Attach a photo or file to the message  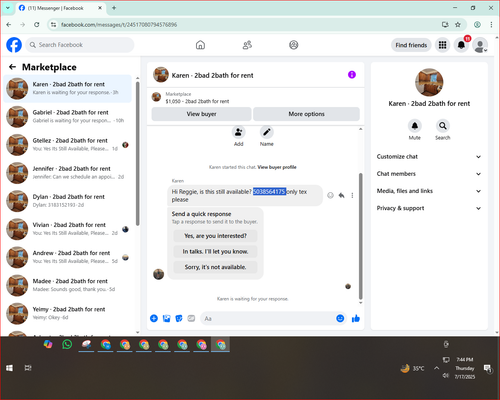(166, 318)
